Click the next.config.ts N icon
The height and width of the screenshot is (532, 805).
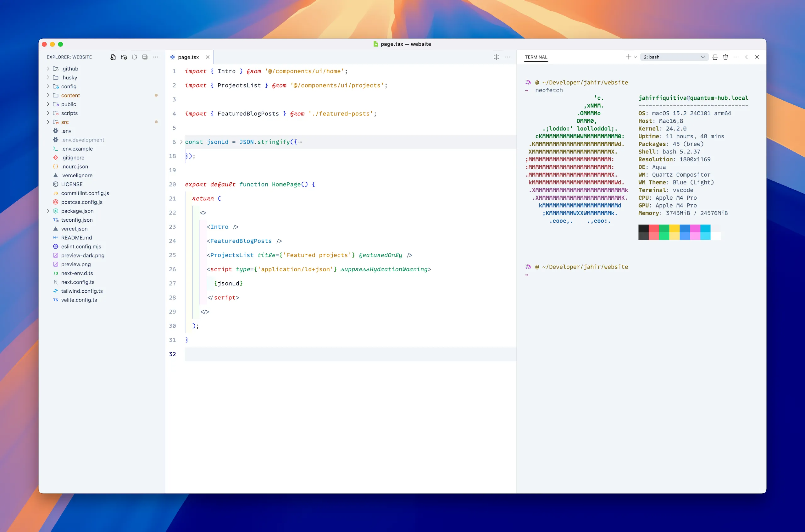coord(56,282)
